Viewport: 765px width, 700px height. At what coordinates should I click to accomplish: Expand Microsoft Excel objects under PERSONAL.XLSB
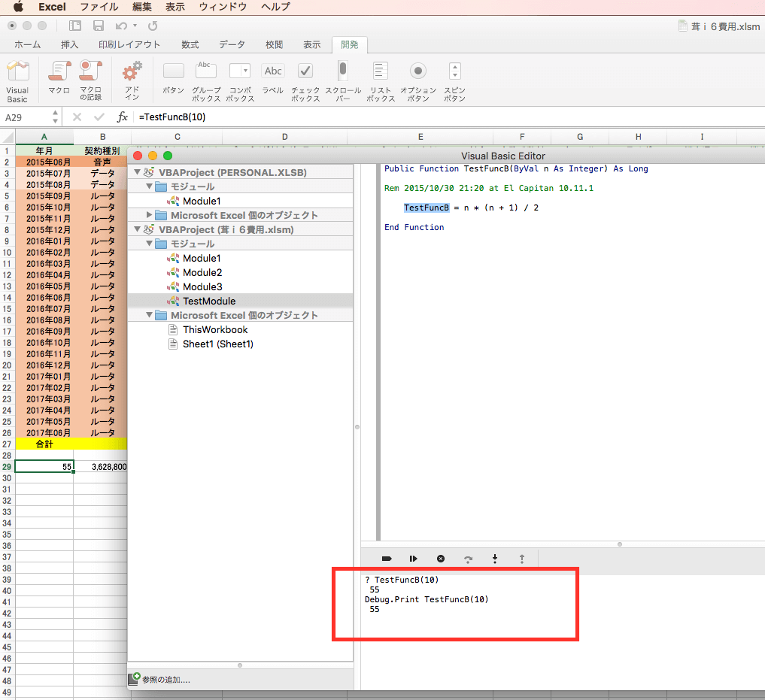pos(149,215)
